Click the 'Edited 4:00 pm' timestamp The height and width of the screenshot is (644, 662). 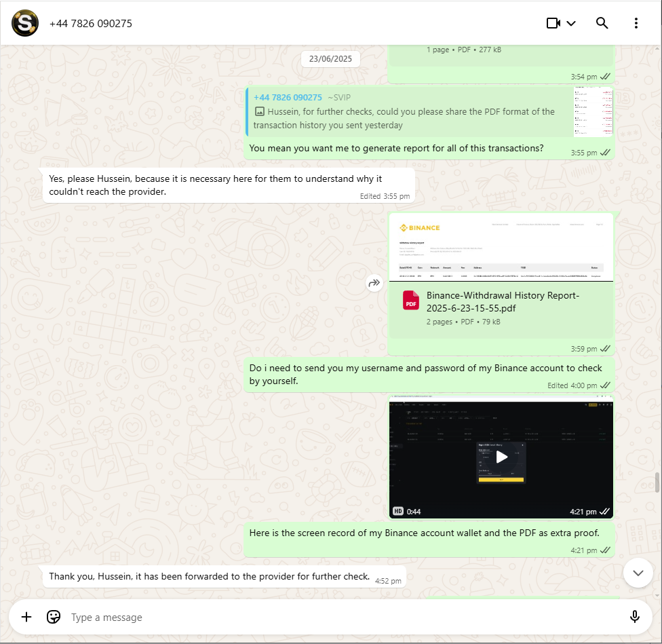572,385
